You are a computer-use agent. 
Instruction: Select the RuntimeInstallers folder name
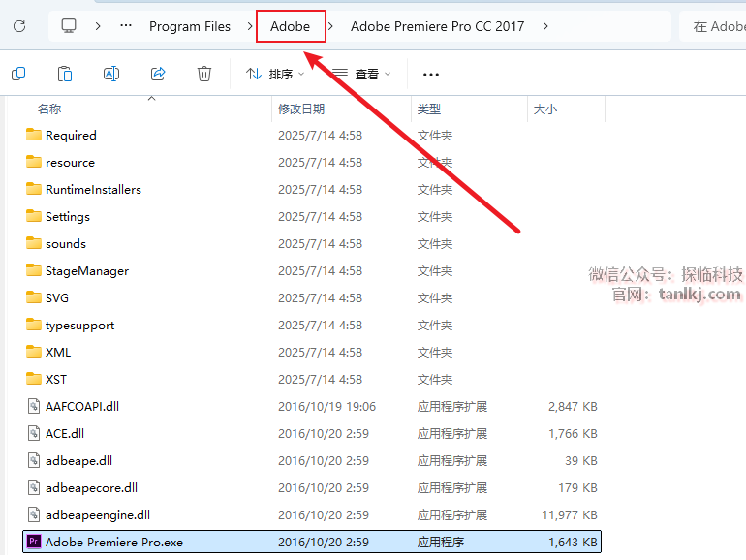(93, 189)
